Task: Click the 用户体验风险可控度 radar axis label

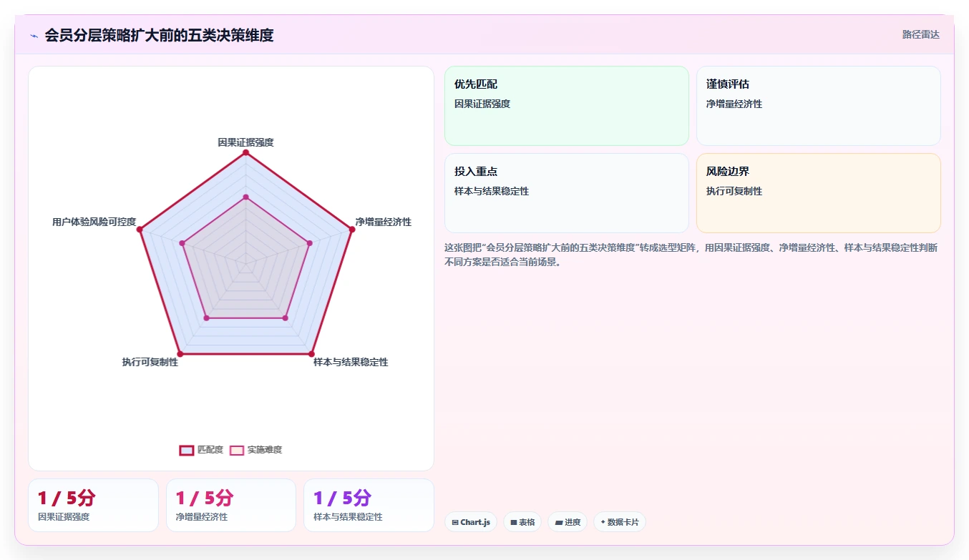Action: 94,222
